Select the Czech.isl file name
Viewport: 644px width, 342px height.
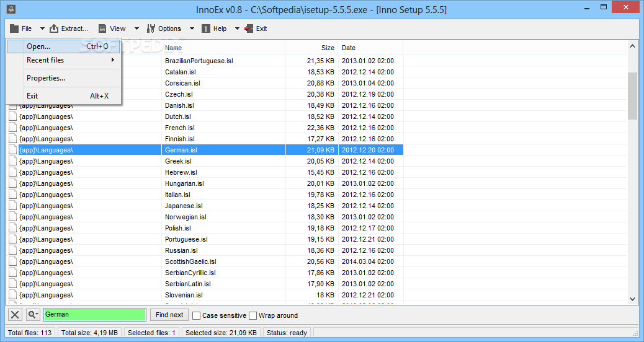(179, 94)
